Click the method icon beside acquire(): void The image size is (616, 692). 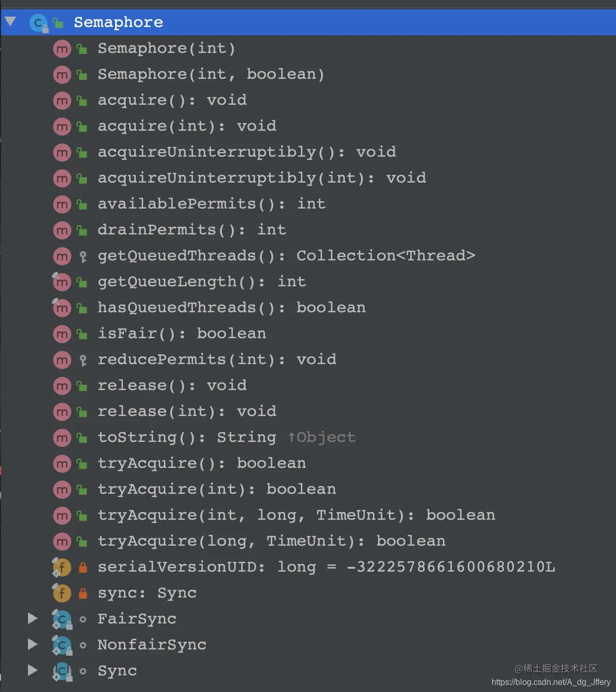tap(62, 101)
